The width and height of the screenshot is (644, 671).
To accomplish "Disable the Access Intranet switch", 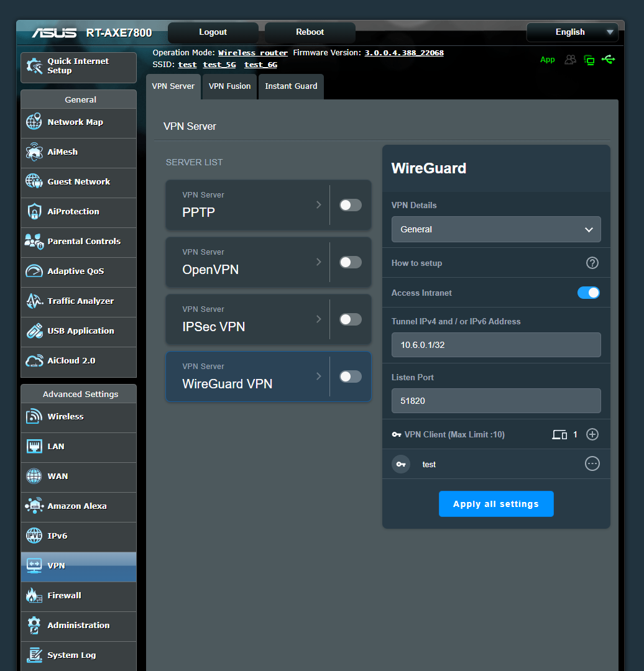I will [588, 293].
